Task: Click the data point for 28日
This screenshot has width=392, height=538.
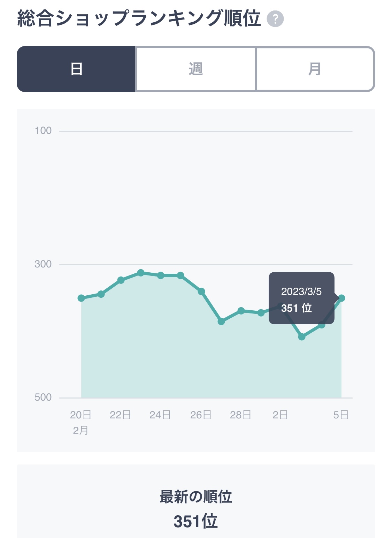Action: coord(241,311)
